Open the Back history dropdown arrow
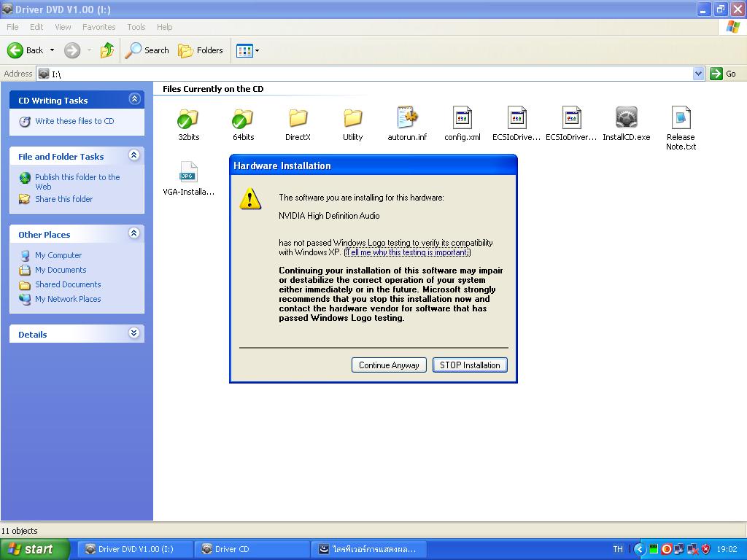The width and height of the screenshot is (747, 560). (x=52, y=50)
